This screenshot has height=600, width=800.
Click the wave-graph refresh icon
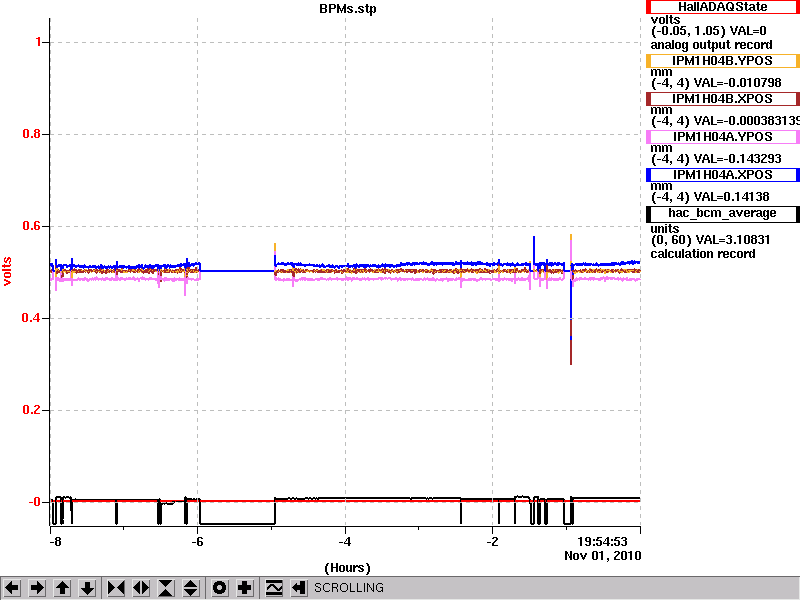tap(273, 588)
